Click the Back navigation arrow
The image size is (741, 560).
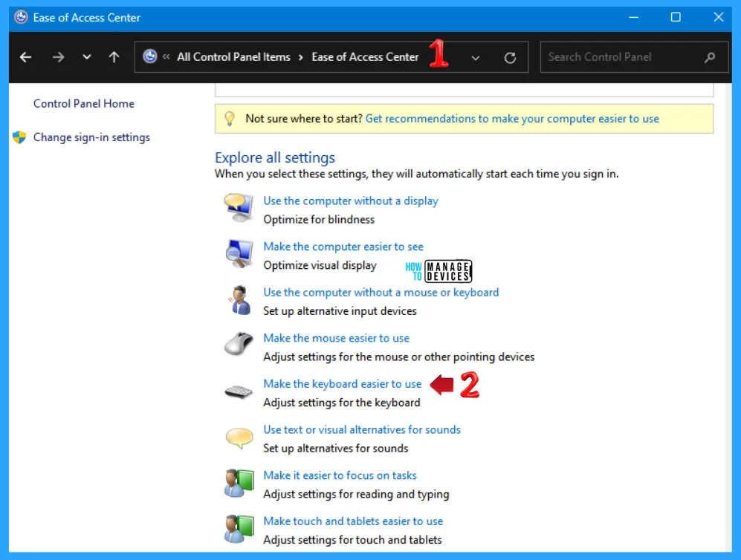pyautogui.click(x=25, y=57)
